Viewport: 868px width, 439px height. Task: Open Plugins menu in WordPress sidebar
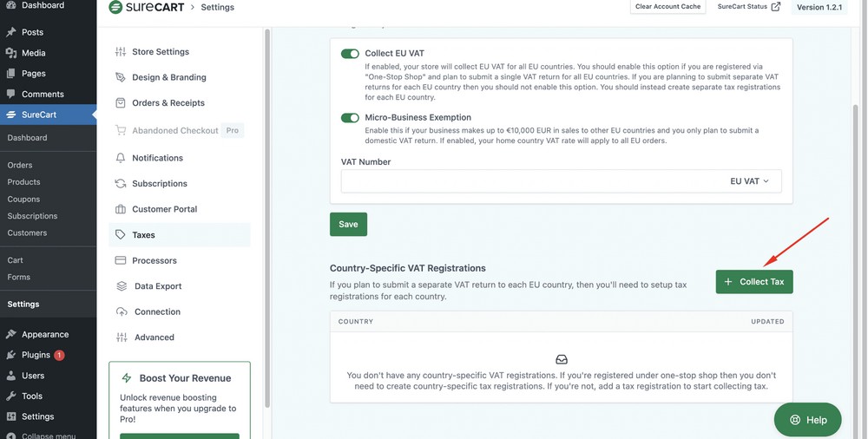tap(36, 355)
